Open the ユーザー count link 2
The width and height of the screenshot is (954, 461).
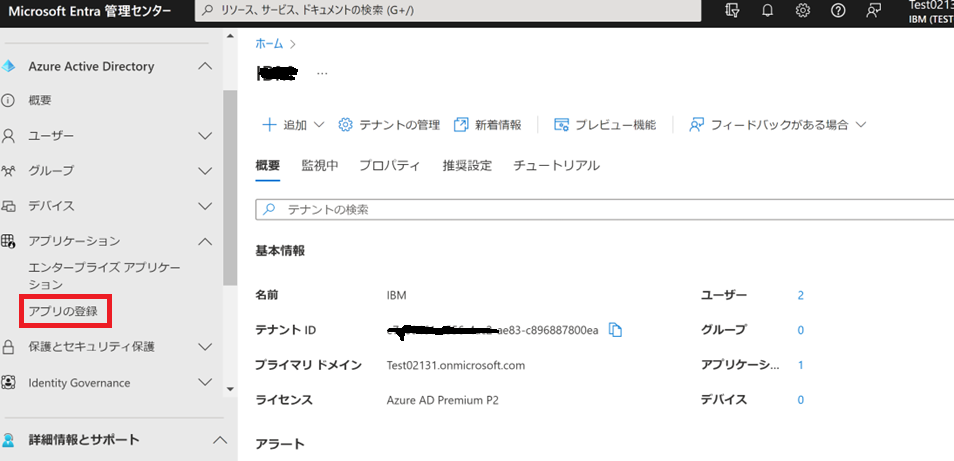tap(801, 296)
